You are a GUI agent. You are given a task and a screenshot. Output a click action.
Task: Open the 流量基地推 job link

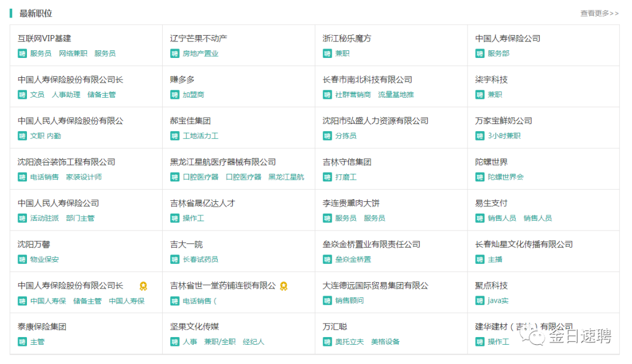(x=396, y=95)
